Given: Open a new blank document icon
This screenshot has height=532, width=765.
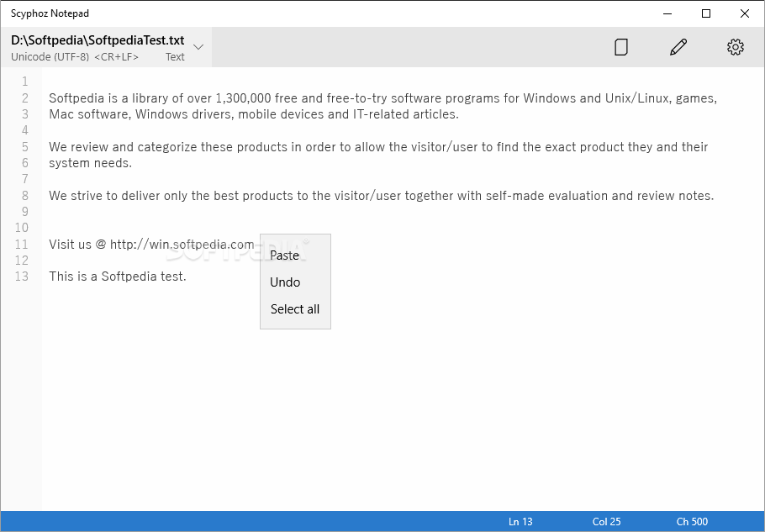Looking at the screenshot, I should coord(620,47).
